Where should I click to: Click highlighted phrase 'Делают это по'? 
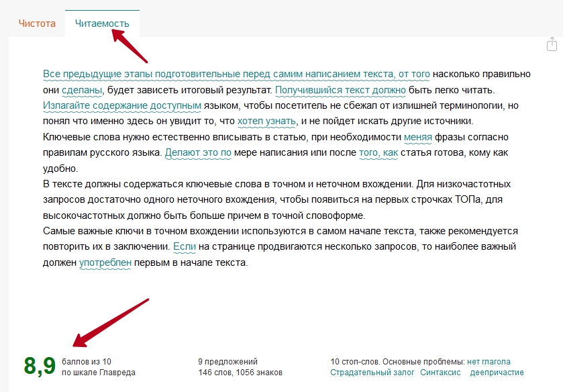[198, 152]
